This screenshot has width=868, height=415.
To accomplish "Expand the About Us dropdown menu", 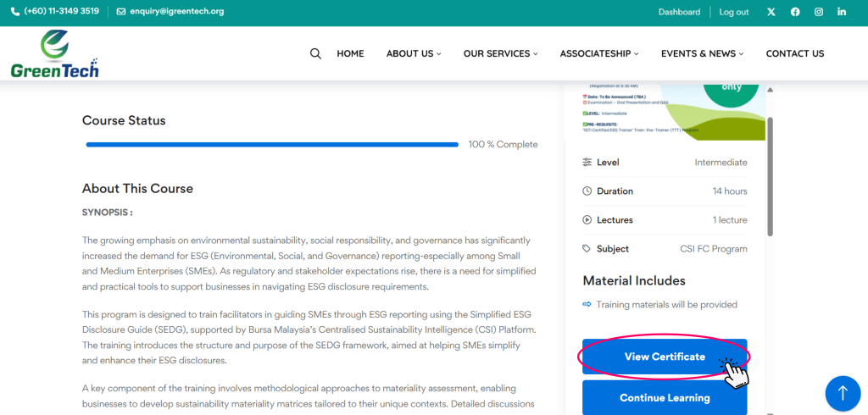I will tap(414, 53).
